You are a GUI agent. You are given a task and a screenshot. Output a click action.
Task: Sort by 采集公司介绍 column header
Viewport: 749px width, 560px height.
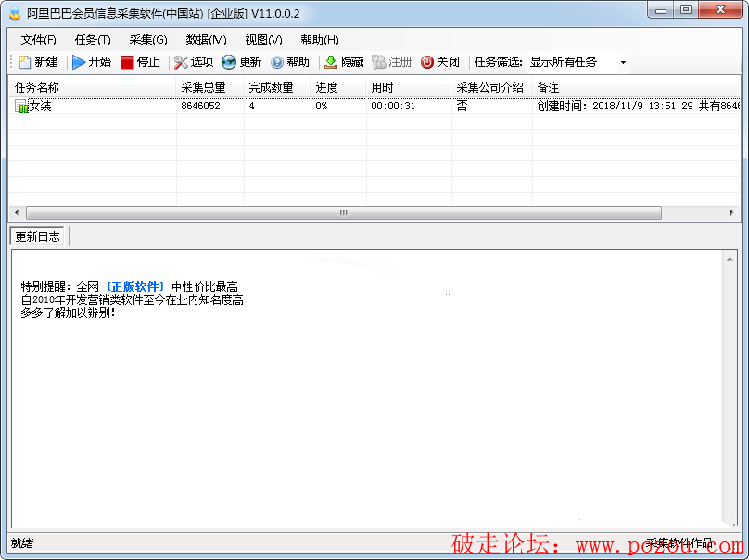pos(491,87)
